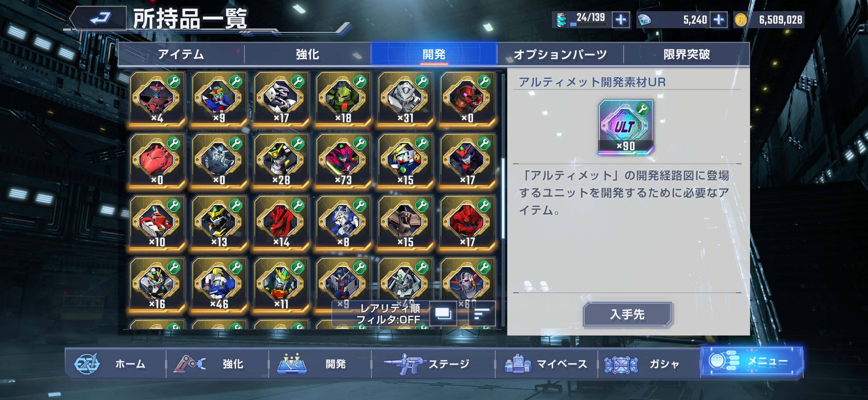The image size is (868, 400).
Task: Open ステージ gun icon in the bottom bar
Action: pyautogui.click(x=404, y=364)
